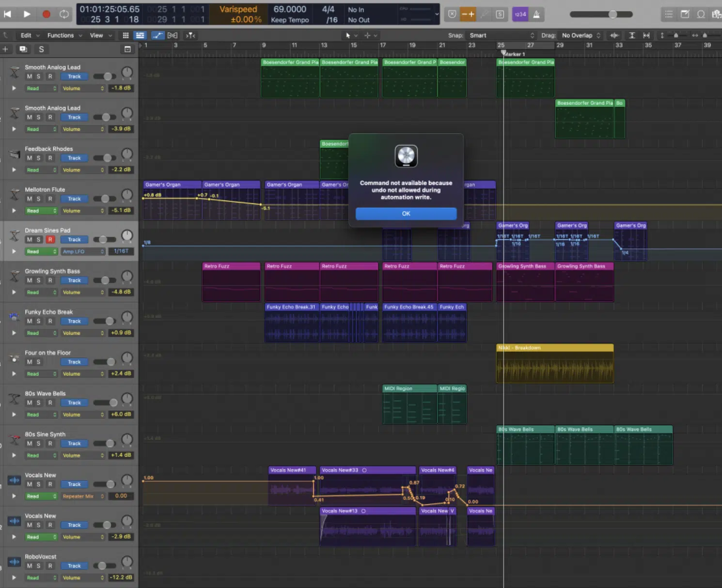Open the Repeater Mix automation parameter dropdown
Viewport: 722px width, 588px height.
coord(83,496)
